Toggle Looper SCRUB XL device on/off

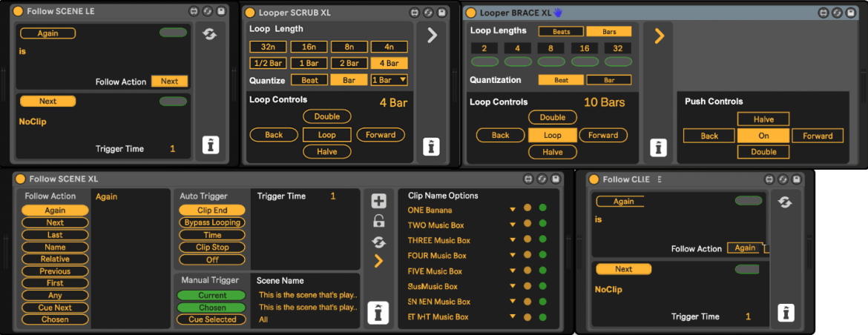[x=250, y=13]
